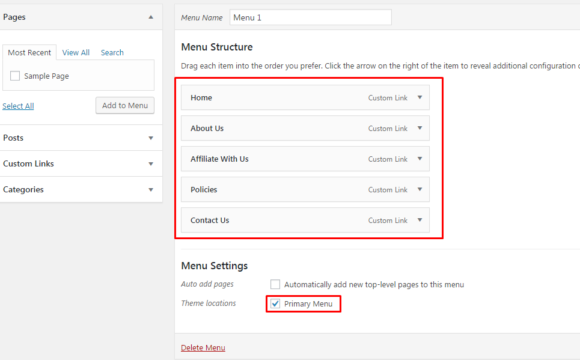This screenshot has width=580, height=360.
Task: Open Home menu item options arrow
Action: (x=420, y=97)
